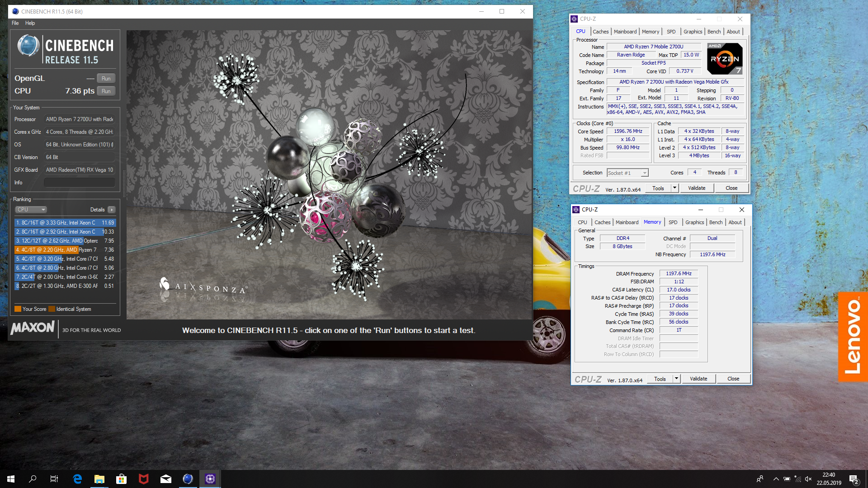
Task: Expand Tools arrow in top CPU-Z
Action: click(675, 188)
